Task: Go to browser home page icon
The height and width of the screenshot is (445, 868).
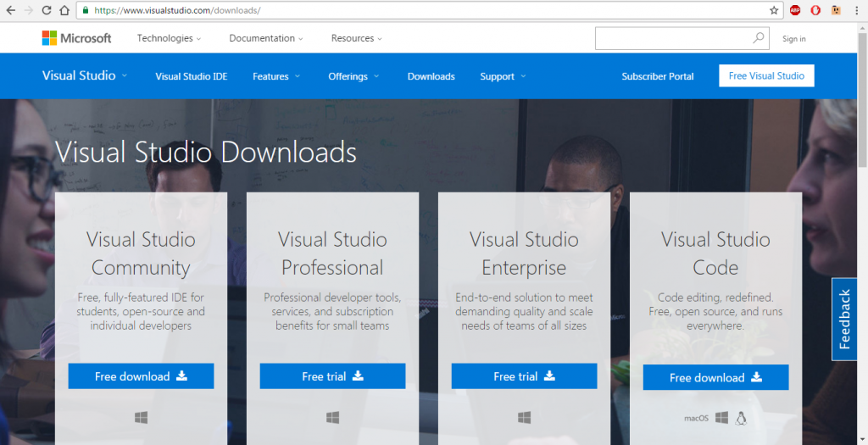Action: click(x=64, y=10)
